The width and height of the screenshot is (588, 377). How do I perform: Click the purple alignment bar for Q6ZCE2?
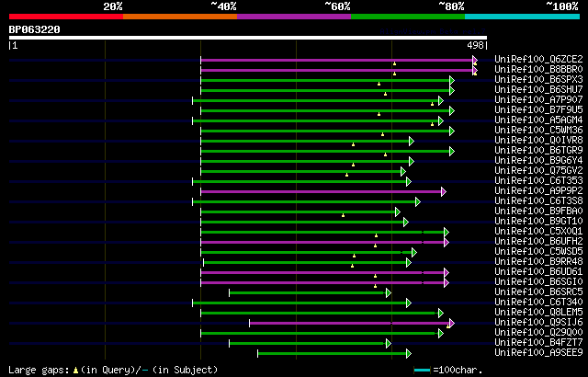point(337,61)
